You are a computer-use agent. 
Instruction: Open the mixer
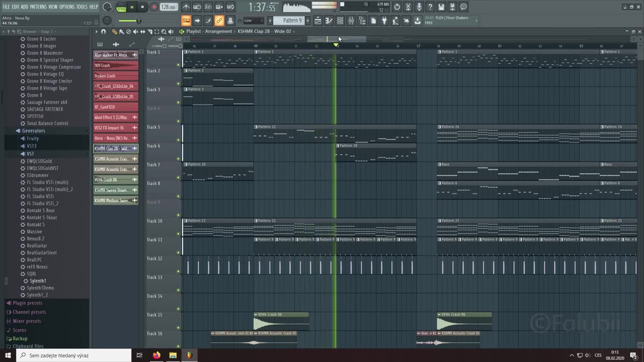351,21
